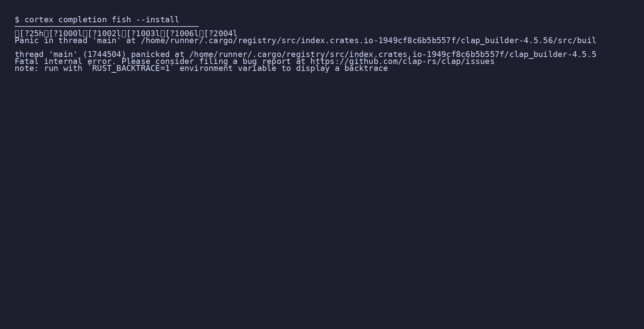Click 'Fatal internal error' text
This screenshot has height=329, width=644.
pyautogui.click(x=63, y=61)
